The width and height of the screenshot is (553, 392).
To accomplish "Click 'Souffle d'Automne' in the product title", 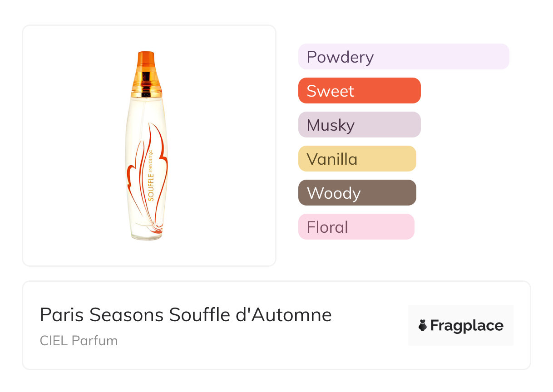I will (250, 315).
